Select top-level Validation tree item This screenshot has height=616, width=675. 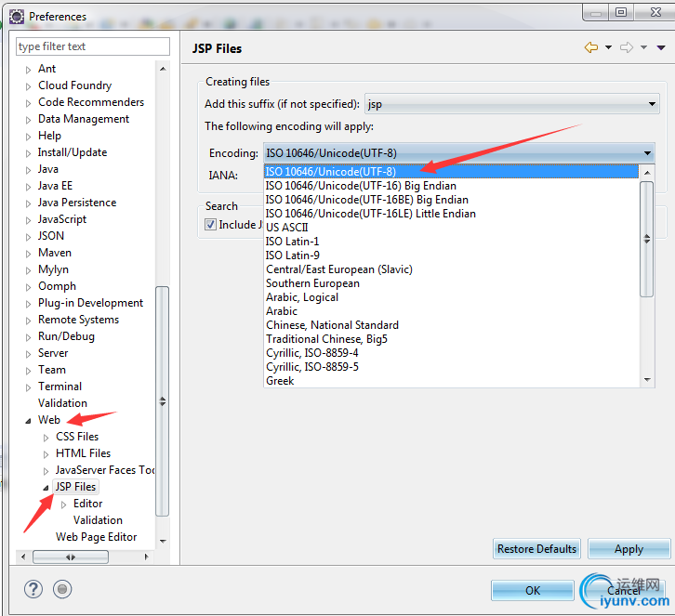coord(62,403)
